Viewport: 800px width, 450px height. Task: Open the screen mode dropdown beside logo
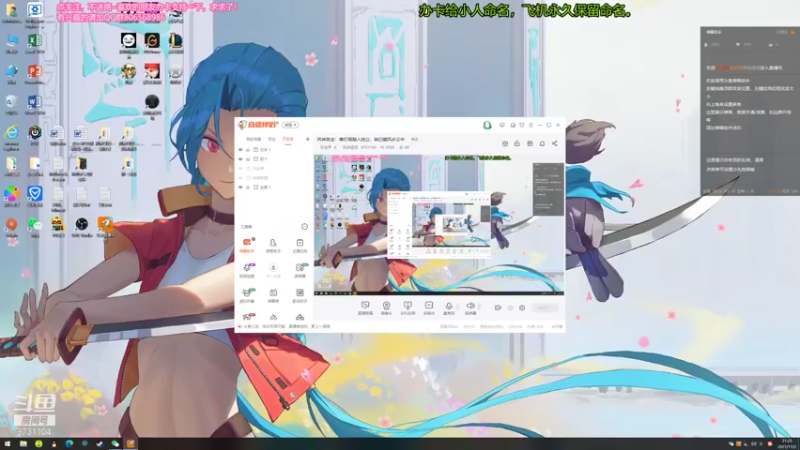(x=290, y=125)
